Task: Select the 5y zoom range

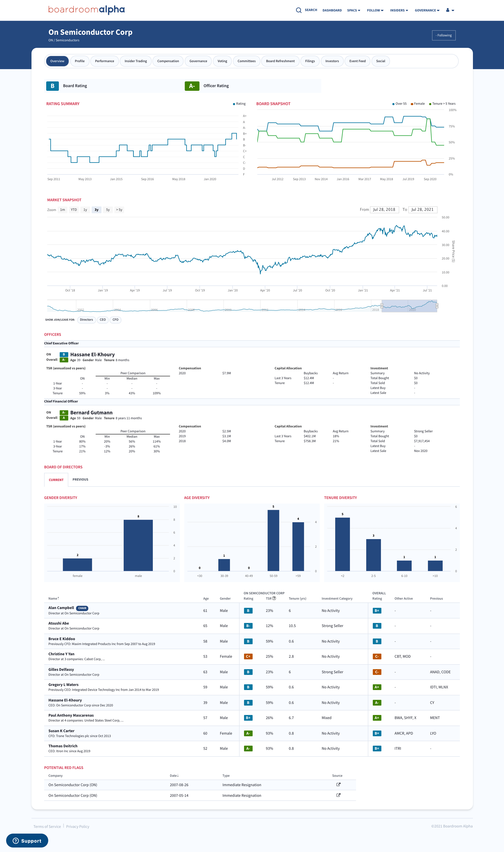Action: [108, 210]
